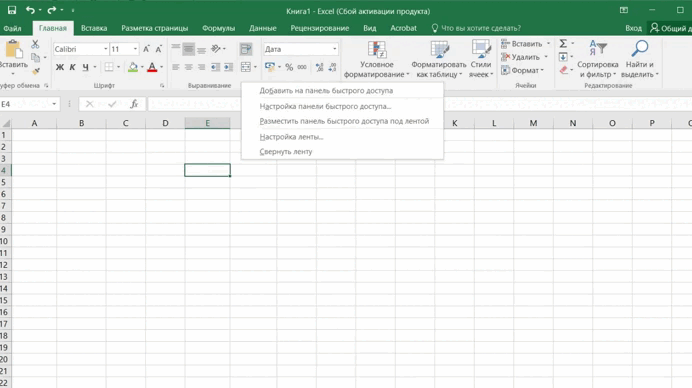The image size is (692, 388).
Task: Align text to the right
Action: (201, 67)
